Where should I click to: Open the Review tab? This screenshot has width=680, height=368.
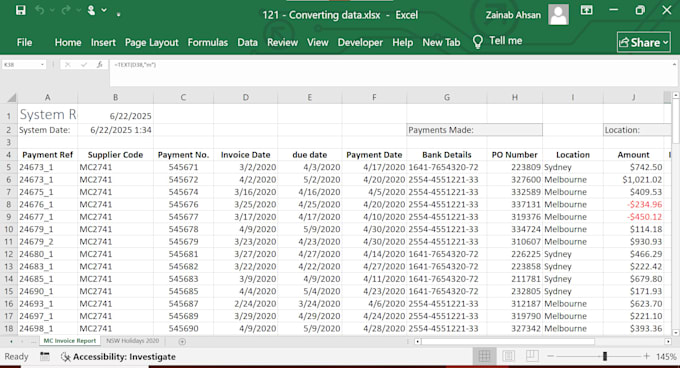click(x=282, y=42)
